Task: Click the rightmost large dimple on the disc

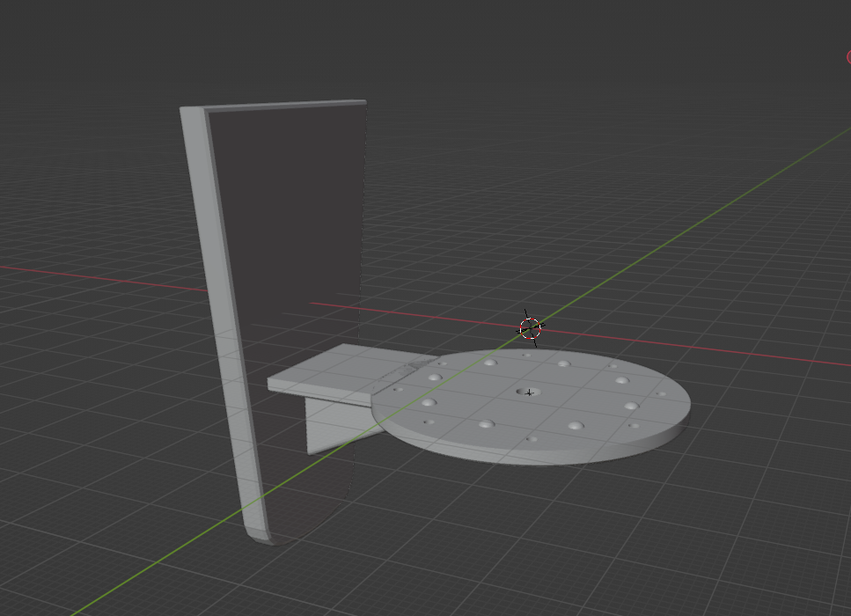Action: coord(631,407)
